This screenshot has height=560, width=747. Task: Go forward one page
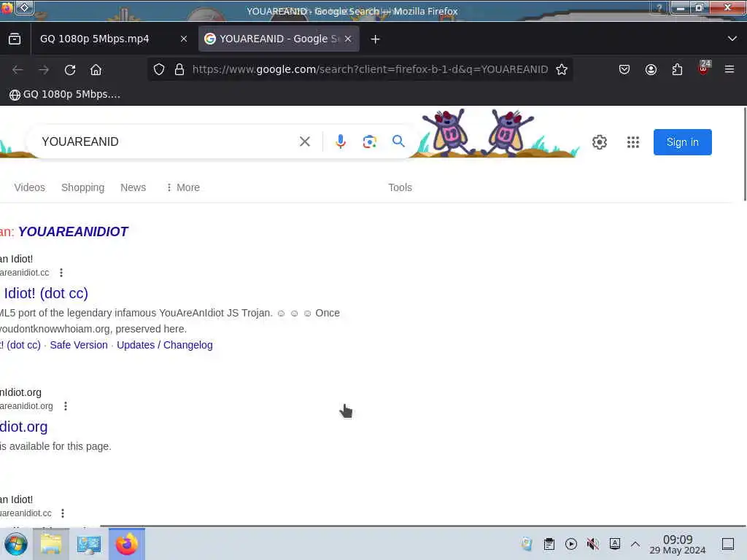pos(44,69)
